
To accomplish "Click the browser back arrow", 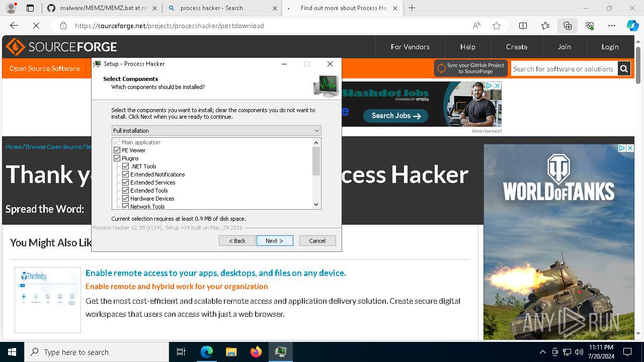I will pyautogui.click(x=14, y=26).
